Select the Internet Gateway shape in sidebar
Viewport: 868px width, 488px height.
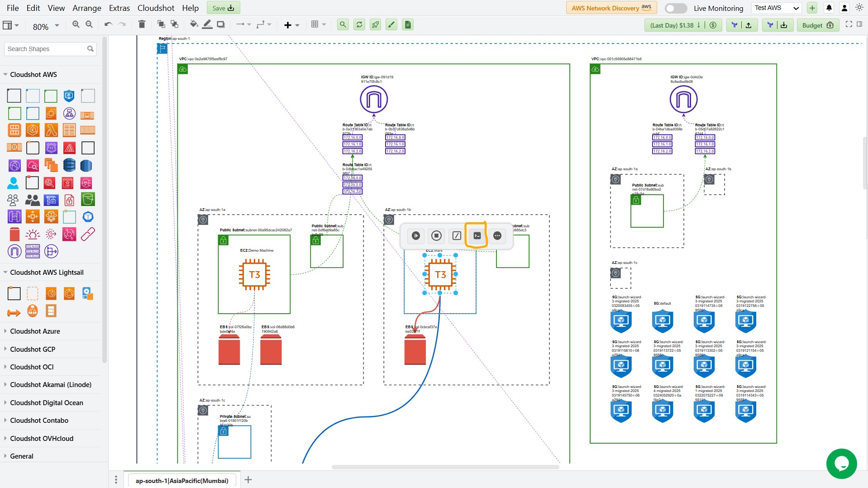(x=14, y=251)
